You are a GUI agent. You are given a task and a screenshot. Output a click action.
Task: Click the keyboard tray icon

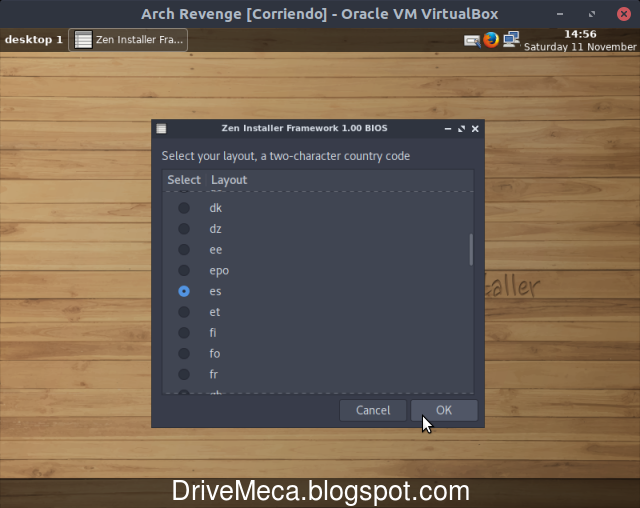472,41
